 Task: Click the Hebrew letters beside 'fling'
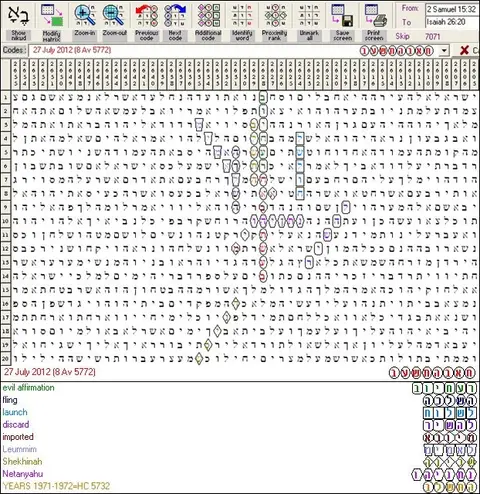pyautogui.click(x=450, y=401)
